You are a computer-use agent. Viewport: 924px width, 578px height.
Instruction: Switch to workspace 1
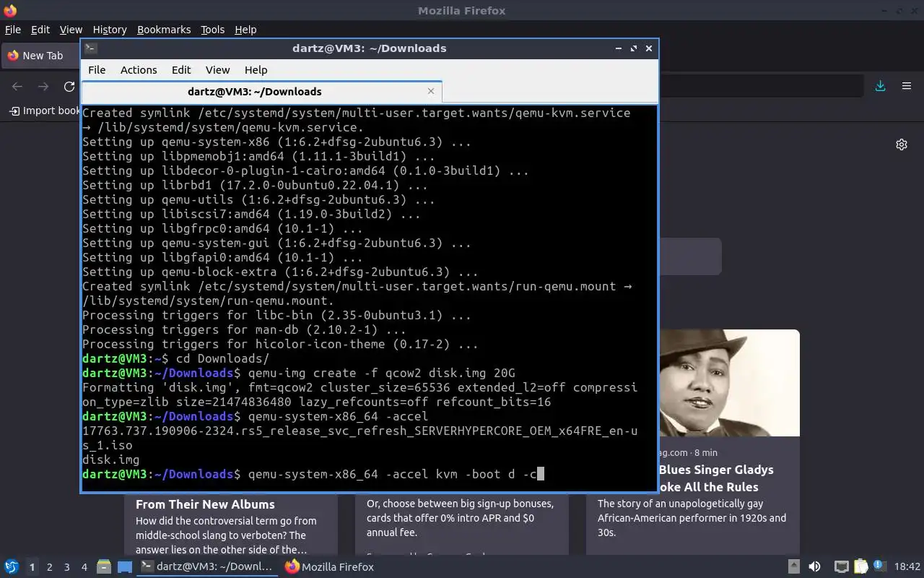tap(32, 567)
